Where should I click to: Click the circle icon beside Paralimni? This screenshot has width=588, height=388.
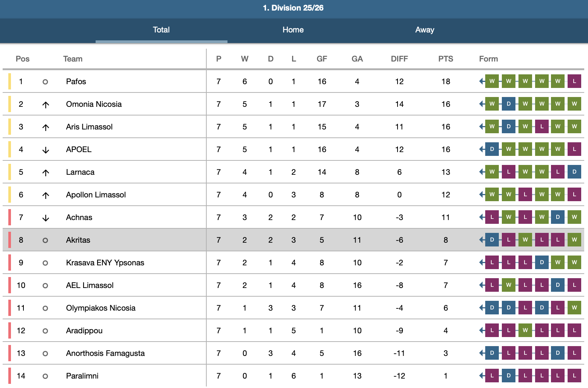point(45,376)
